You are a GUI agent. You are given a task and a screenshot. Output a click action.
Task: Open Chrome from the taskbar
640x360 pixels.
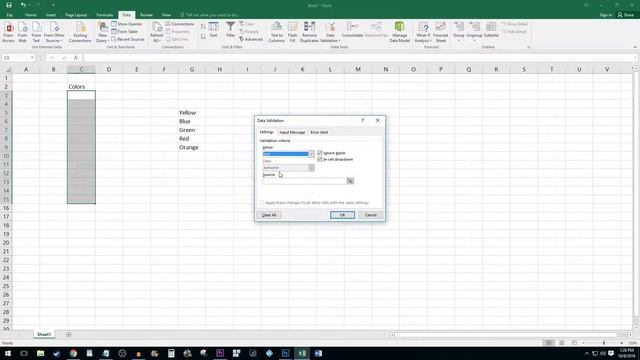click(73, 353)
